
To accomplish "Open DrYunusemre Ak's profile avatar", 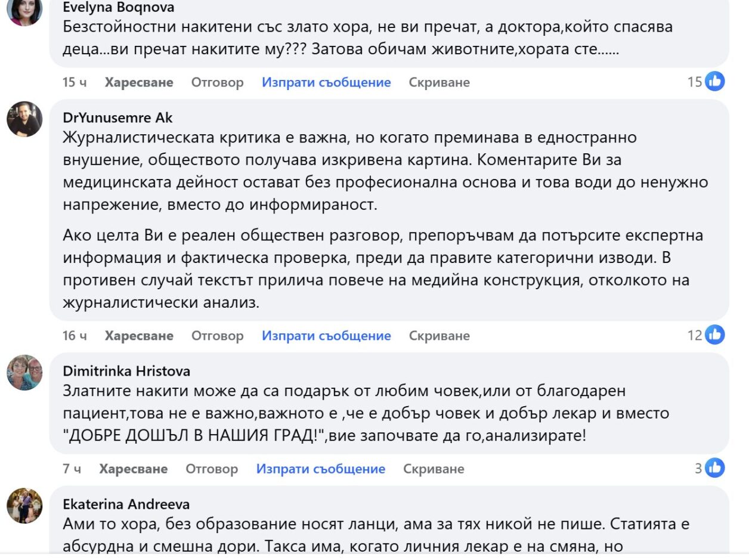I will [24, 119].
